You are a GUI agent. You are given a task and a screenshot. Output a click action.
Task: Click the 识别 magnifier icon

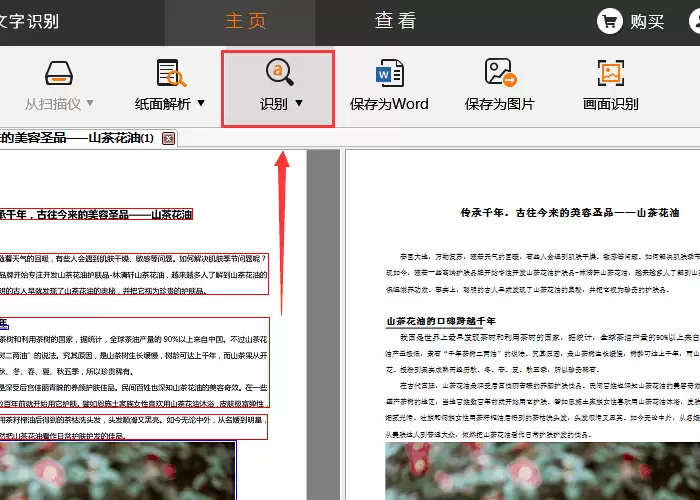280,72
